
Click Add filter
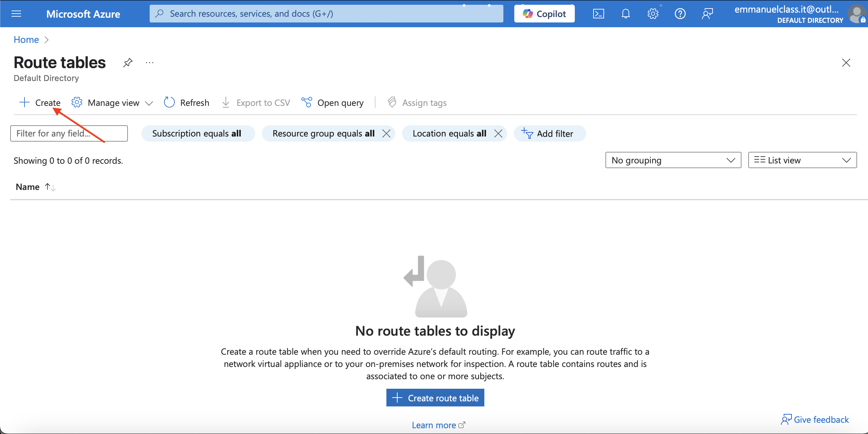pos(550,133)
